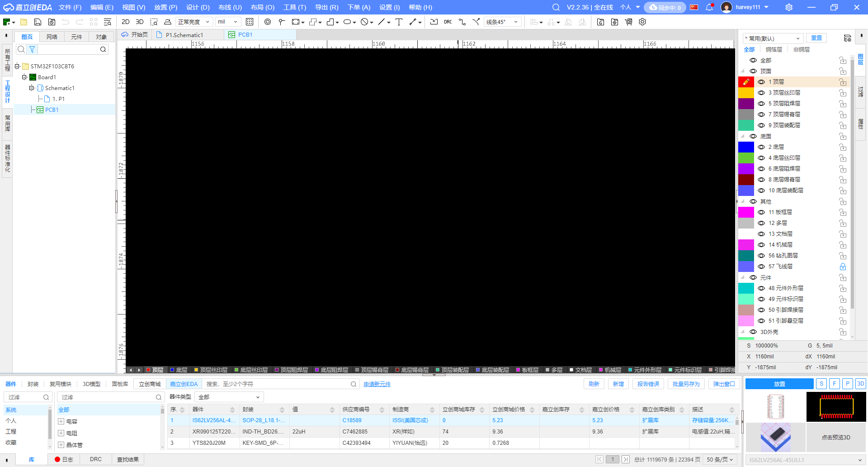Click the grid settings icon
Viewport: 868px width, 467px height.
(250, 22)
